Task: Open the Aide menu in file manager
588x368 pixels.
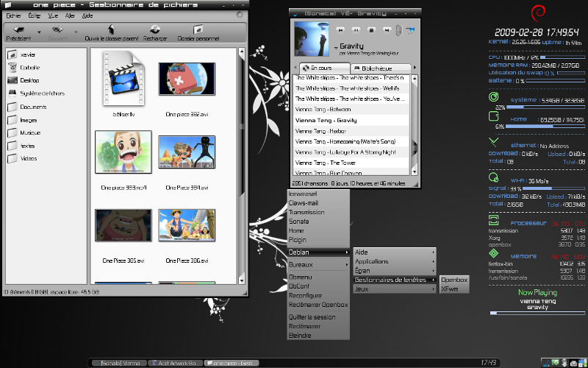Action: [x=87, y=15]
